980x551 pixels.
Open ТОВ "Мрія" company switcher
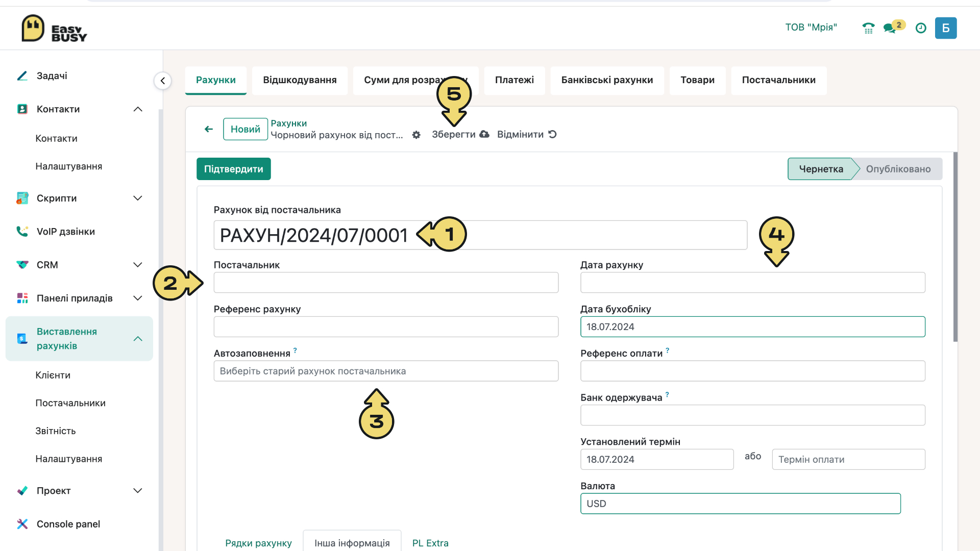(x=811, y=28)
